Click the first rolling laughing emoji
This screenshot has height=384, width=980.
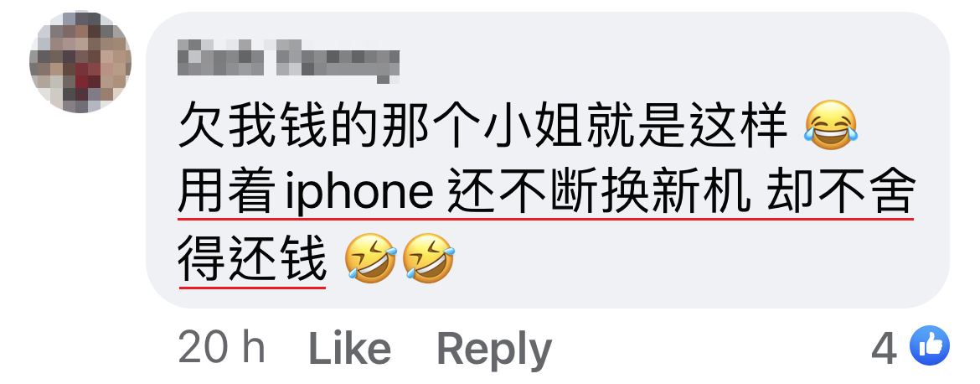point(371,259)
